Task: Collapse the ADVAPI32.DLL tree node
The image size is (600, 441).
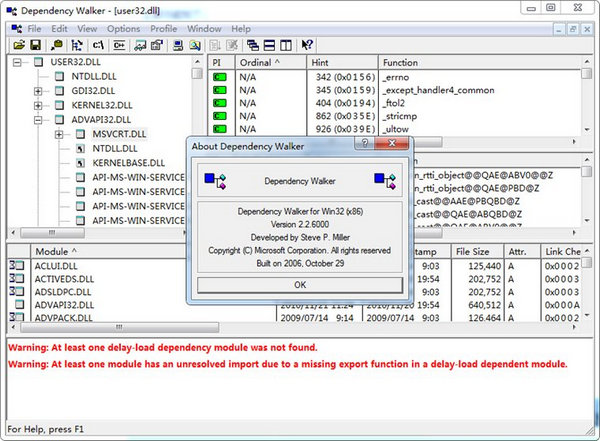Action: pyautogui.click(x=38, y=120)
